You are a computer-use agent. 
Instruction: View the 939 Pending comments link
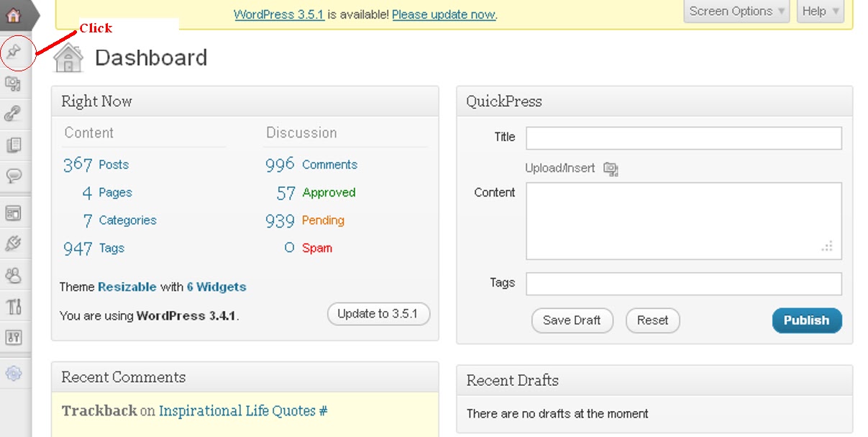tap(305, 220)
